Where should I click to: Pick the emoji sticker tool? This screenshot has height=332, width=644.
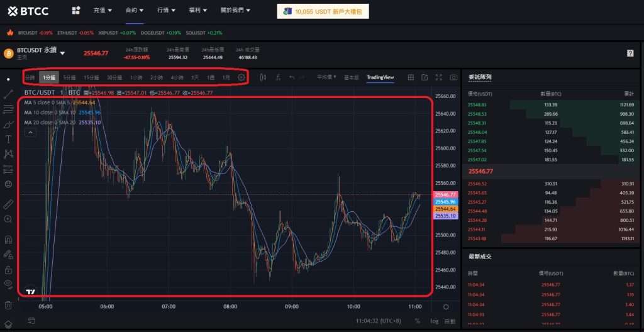[x=8, y=184]
